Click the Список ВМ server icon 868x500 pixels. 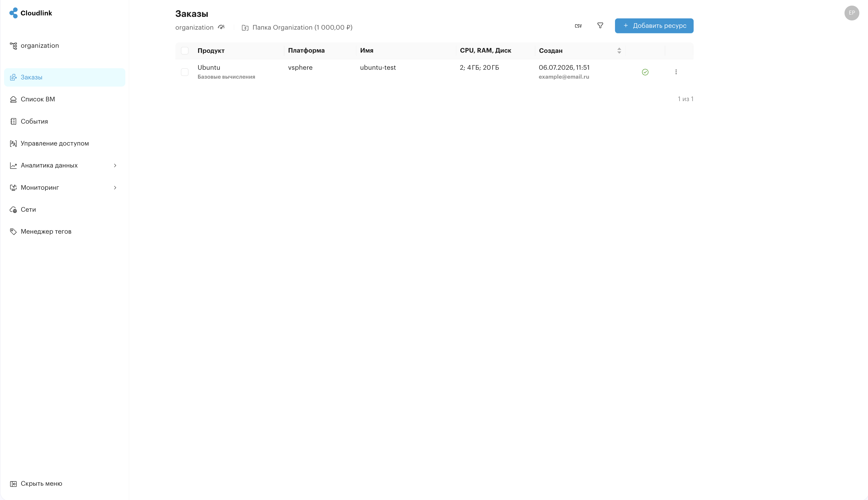point(13,99)
